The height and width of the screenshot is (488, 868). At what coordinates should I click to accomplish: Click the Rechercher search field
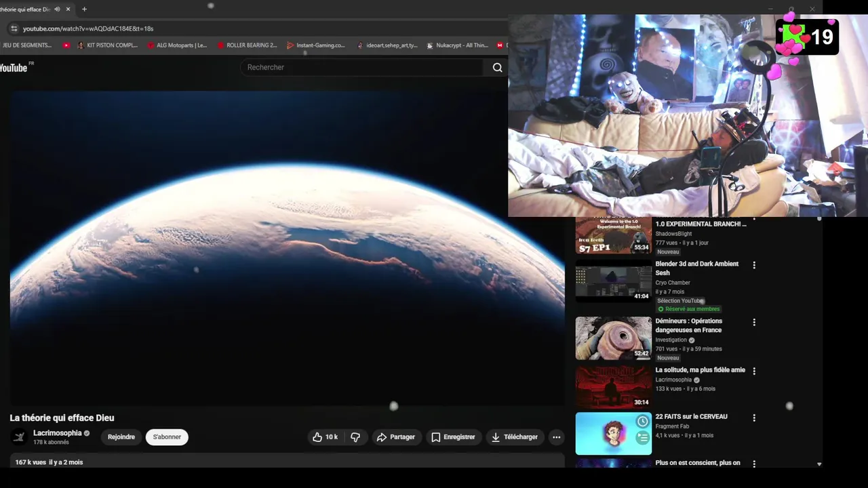pos(363,67)
